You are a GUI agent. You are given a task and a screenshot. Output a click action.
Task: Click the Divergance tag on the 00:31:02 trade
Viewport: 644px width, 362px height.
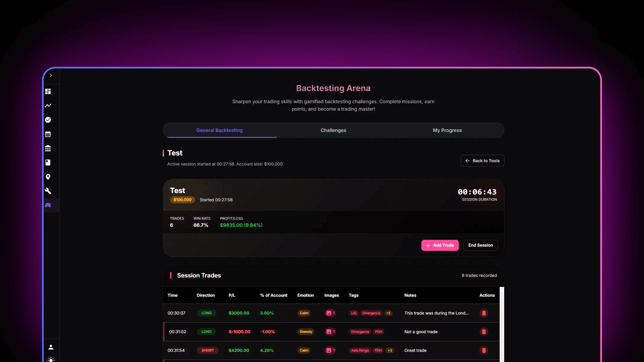pos(360,332)
